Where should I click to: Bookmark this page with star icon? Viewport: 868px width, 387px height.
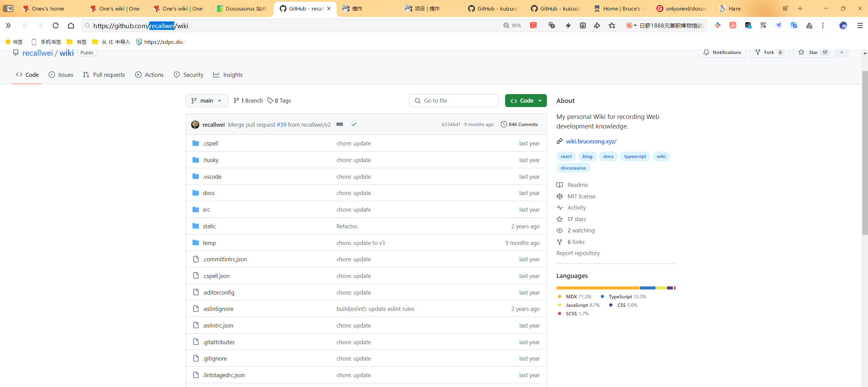(612, 25)
